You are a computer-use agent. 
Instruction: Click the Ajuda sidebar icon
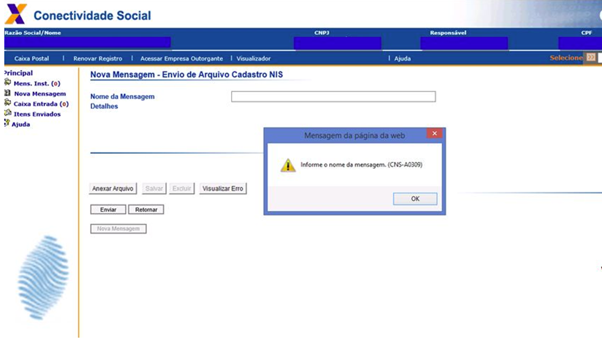pyautogui.click(x=7, y=123)
